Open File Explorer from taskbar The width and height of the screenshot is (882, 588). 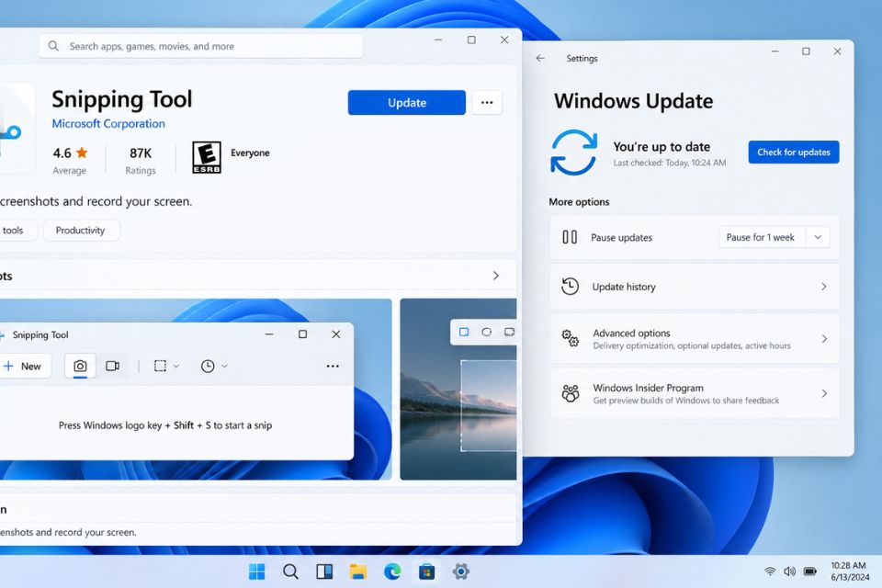coord(358,571)
